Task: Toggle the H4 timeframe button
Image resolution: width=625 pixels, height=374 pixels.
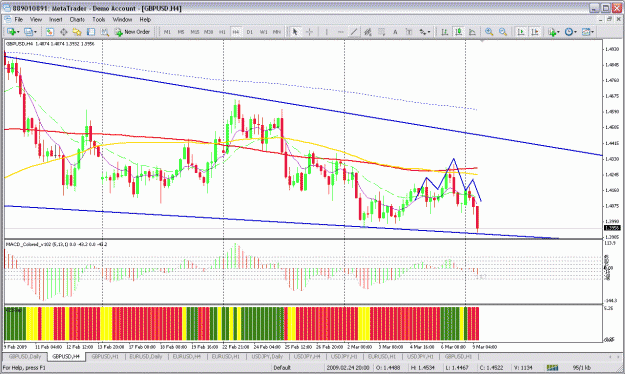Action: [236, 32]
